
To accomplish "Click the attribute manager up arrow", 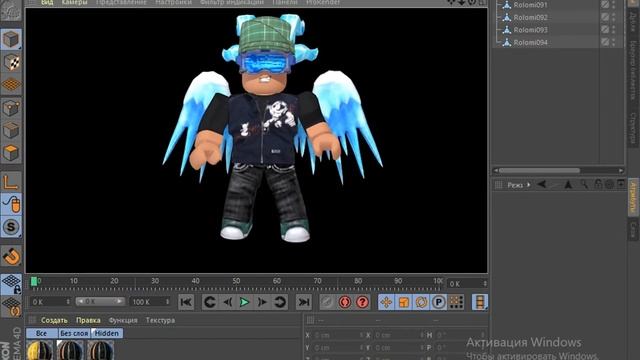I will pos(568,184).
